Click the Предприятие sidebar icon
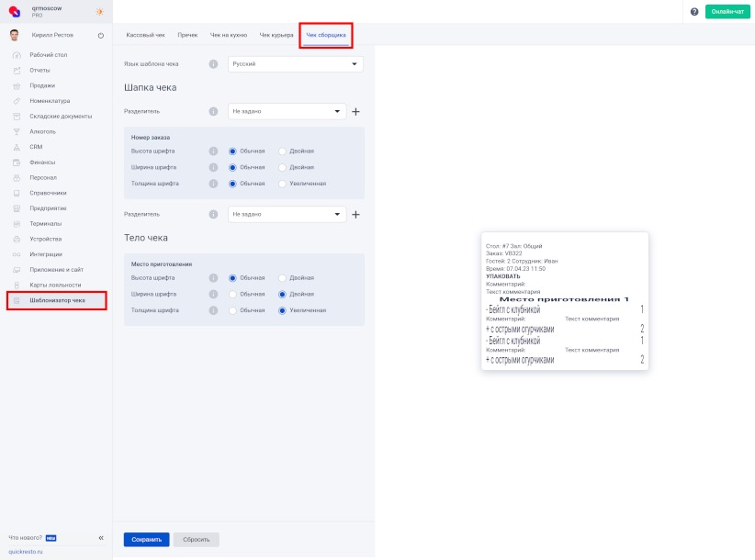755x560 pixels. pyautogui.click(x=17, y=208)
